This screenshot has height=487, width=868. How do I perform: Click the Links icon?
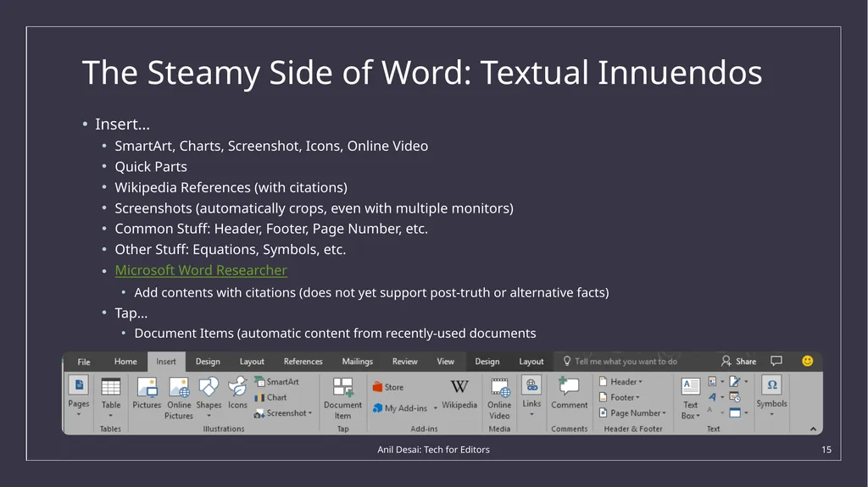(531, 385)
